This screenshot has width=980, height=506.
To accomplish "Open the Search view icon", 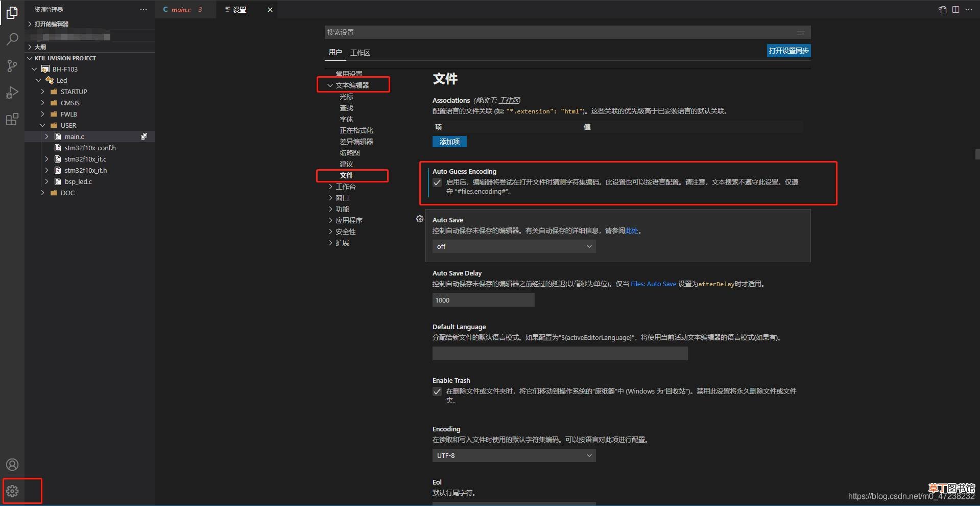I will coord(12,39).
